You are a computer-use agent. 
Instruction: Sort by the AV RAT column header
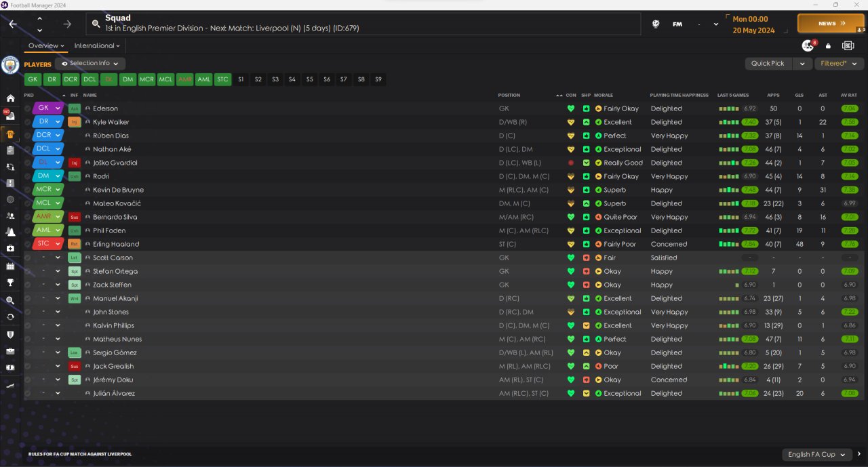click(849, 96)
